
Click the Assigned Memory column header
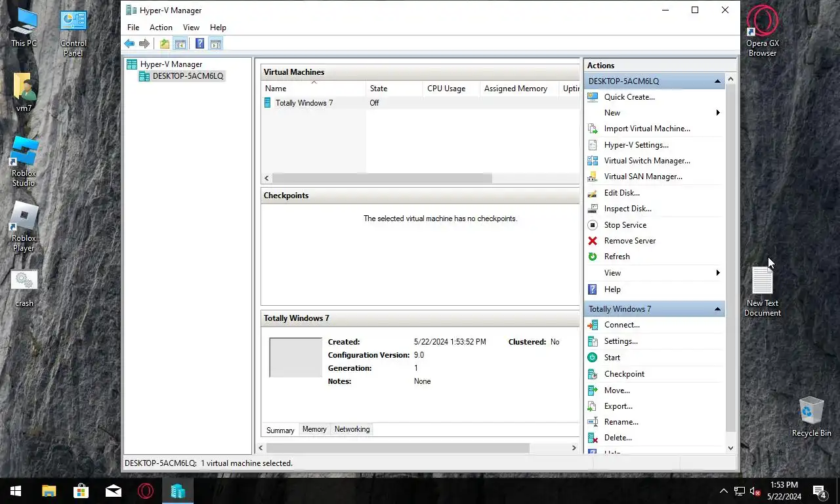point(518,89)
